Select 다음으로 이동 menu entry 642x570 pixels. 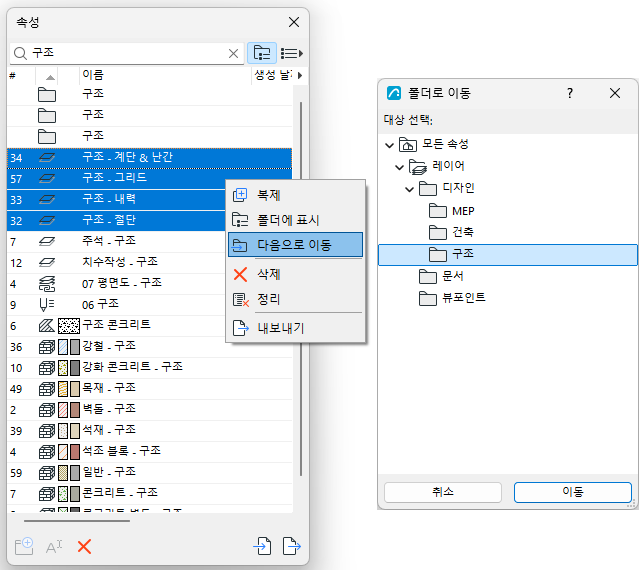tap(295, 245)
